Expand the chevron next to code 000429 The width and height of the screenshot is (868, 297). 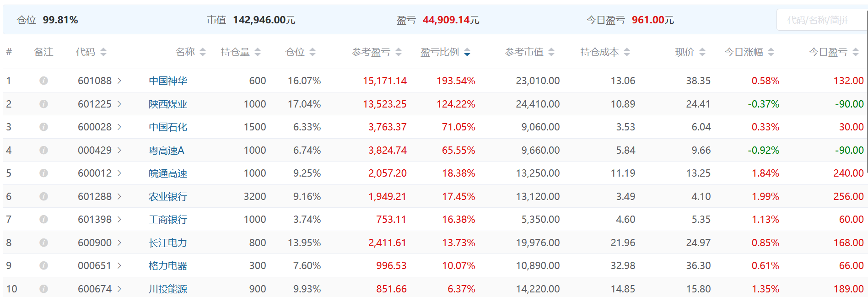(x=119, y=150)
